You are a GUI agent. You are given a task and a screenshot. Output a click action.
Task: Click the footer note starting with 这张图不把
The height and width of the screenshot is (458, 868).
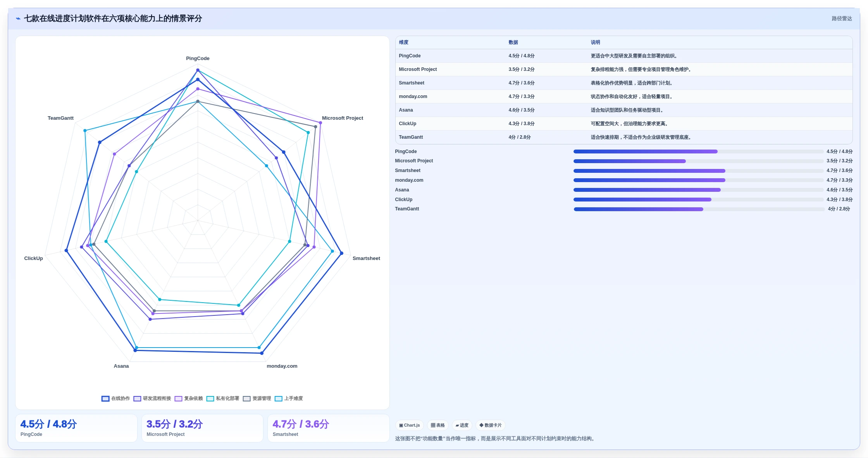496,439
